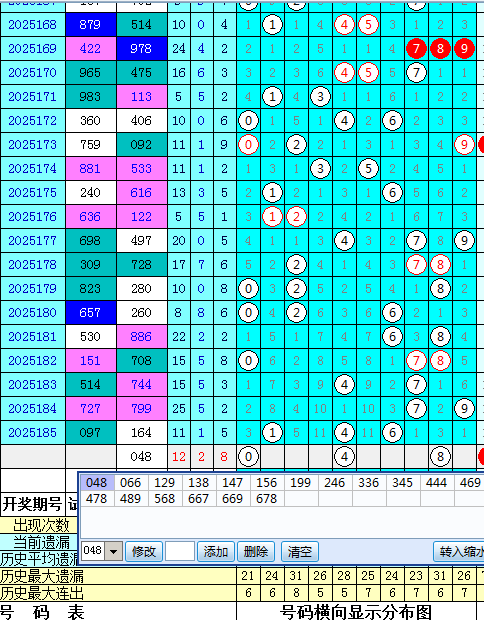The image size is (484, 620).
Task: Select number 066 in the list
Action: click(x=130, y=482)
